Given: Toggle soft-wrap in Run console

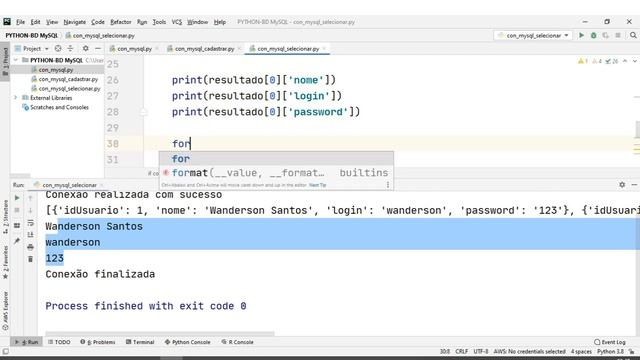Looking at the screenshot, I should [30, 222].
